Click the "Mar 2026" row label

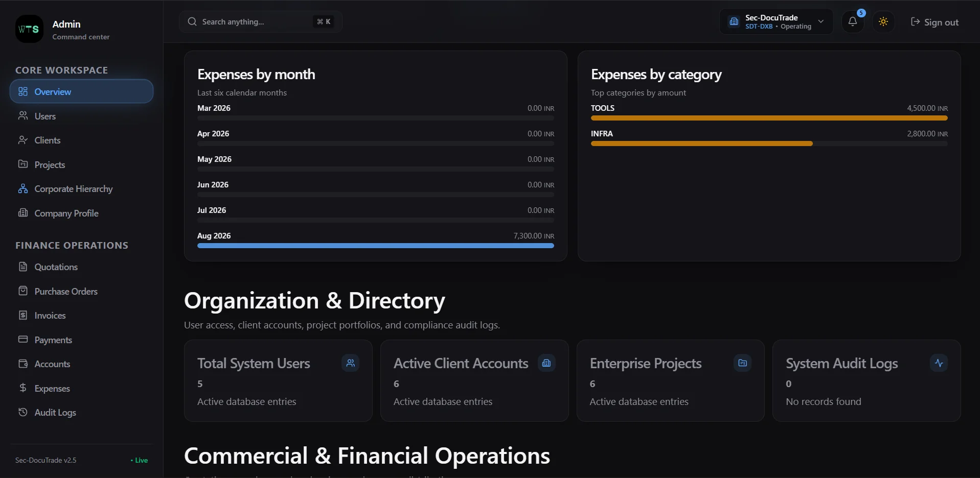[x=214, y=108]
